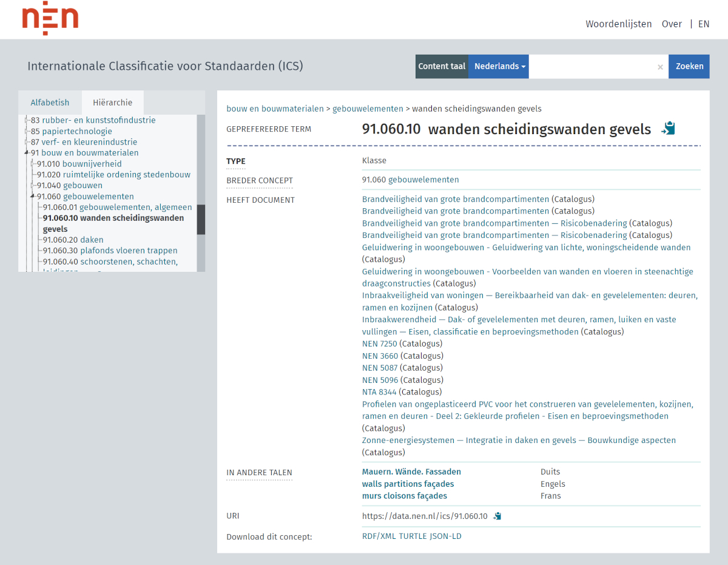Click the Zoeken button
Screen dimensions: 728x565
[689, 67]
